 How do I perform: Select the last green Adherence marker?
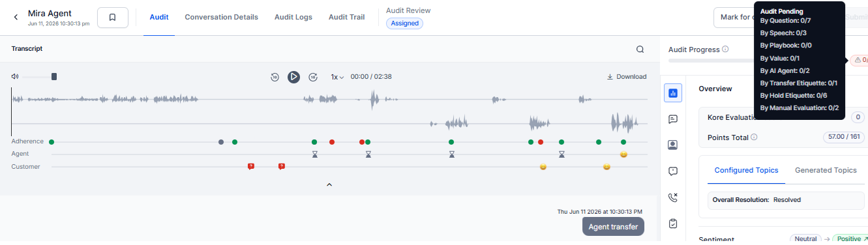click(x=623, y=142)
